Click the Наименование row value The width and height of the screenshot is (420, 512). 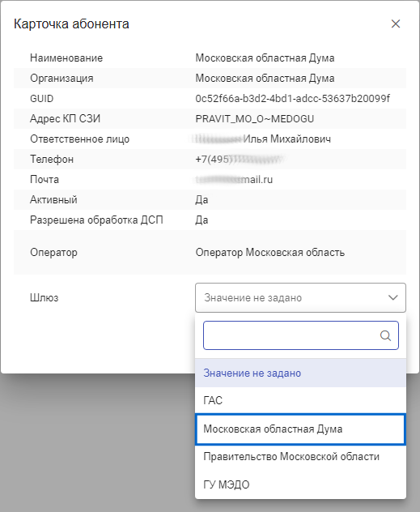tap(265, 58)
